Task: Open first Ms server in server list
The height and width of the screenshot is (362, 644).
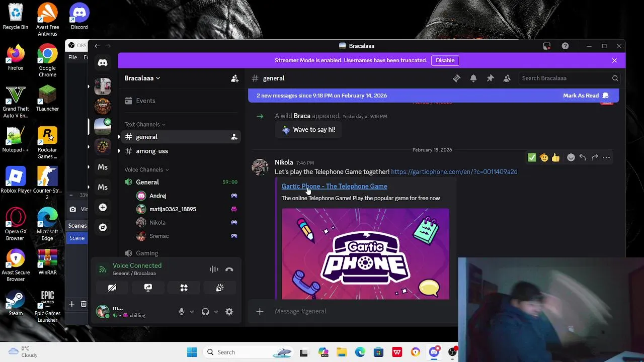Action: point(103,167)
